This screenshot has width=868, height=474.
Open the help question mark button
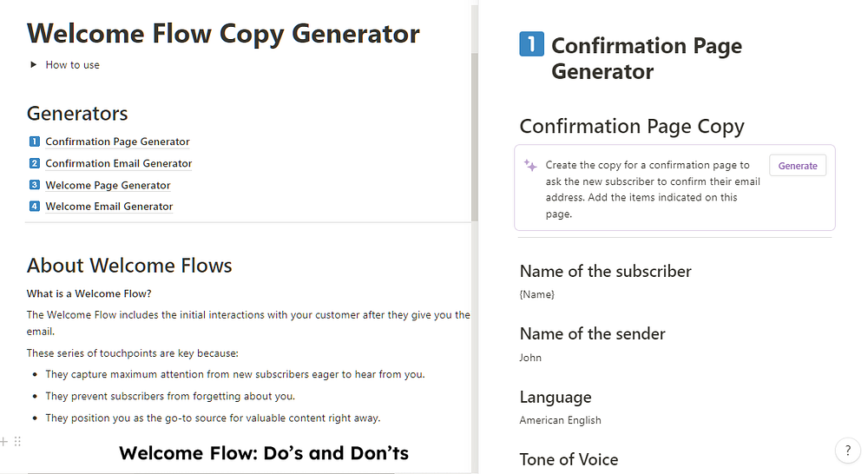847,451
